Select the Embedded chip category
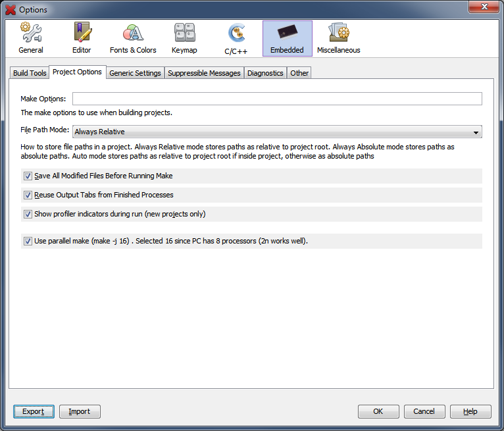 point(288,38)
